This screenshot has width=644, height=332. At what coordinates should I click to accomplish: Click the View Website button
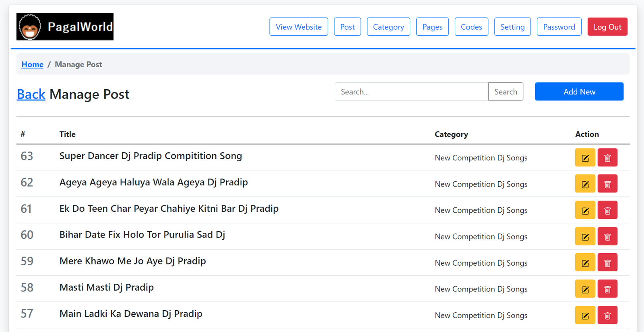298,27
